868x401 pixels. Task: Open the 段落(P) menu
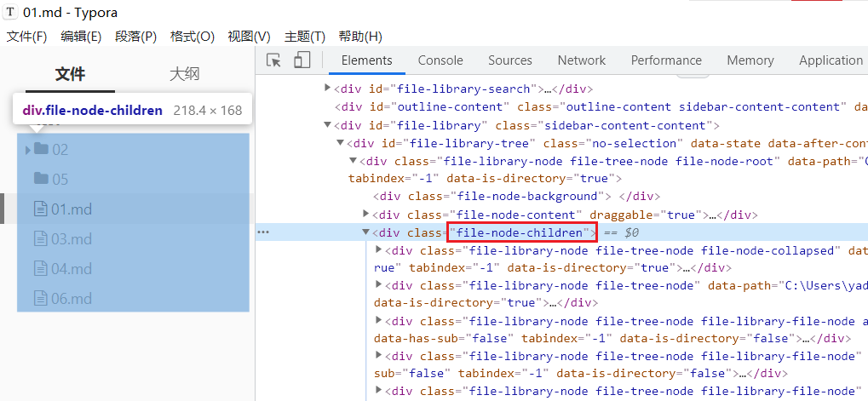pos(136,37)
